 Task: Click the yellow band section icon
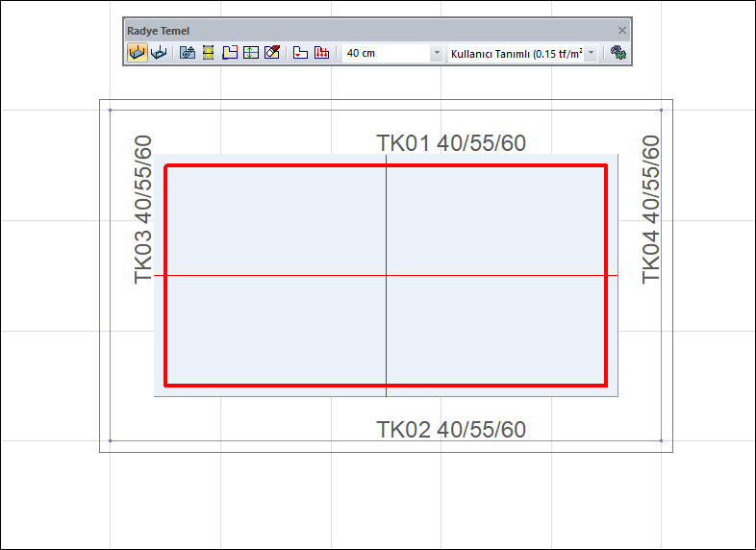[208, 53]
